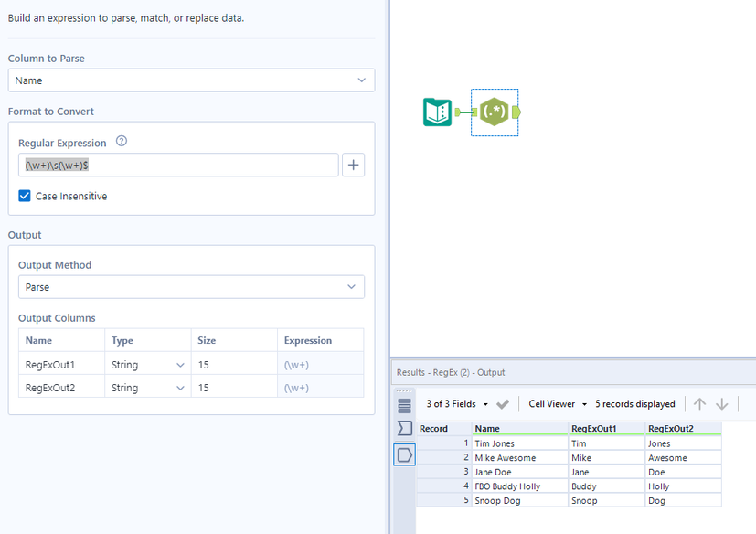Edit the Size value for RegExOut1
756x534 pixels.
click(x=234, y=365)
